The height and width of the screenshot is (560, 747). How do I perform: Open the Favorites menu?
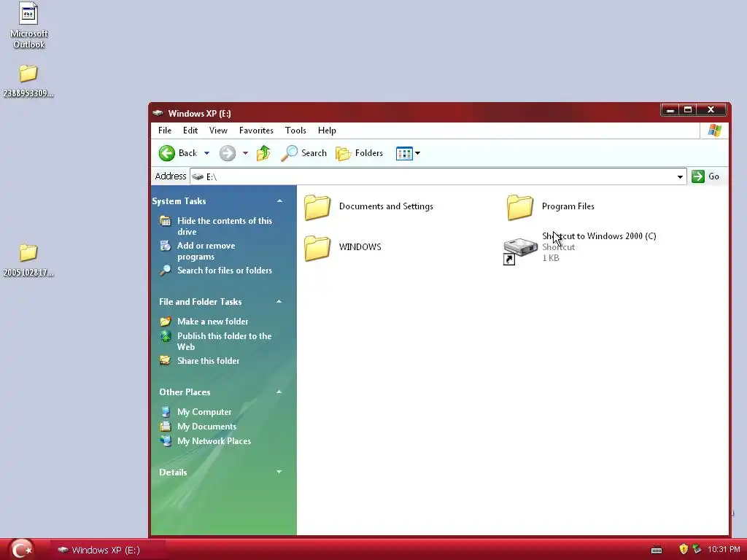(x=256, y=131)
